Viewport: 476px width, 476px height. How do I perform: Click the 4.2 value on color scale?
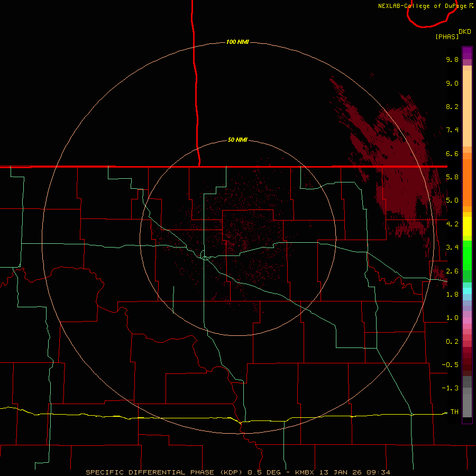point(452,224)
